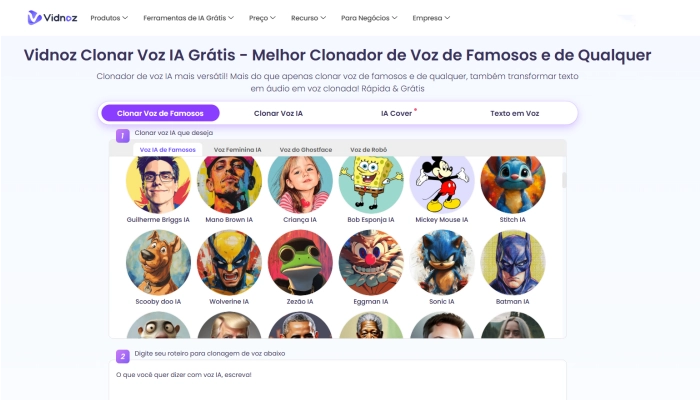700x400 pixels.
Task: Select the Voz Feminina IA sub-tab
Action: pyautogui.click(x=238, y=150)
